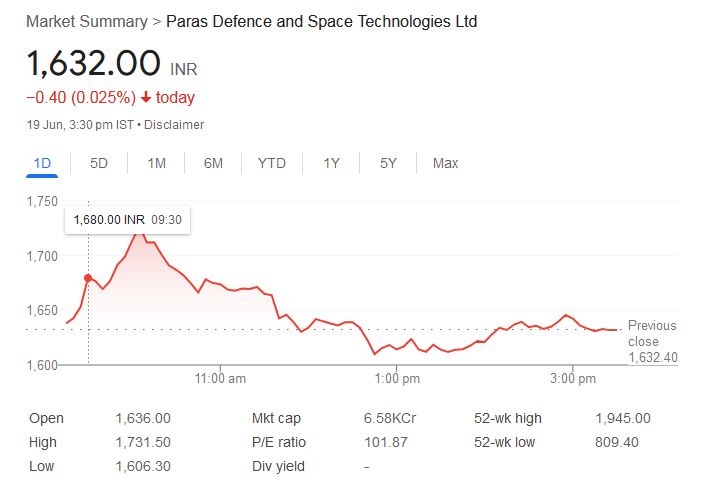Select the YTD tab
721x496 pixels.
(271, 163)
